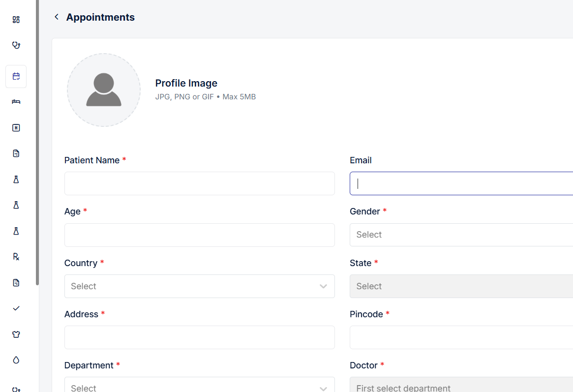Select the shirt laundry icon
The height and width of the screenshot is (392, 573).
[16, 334]
